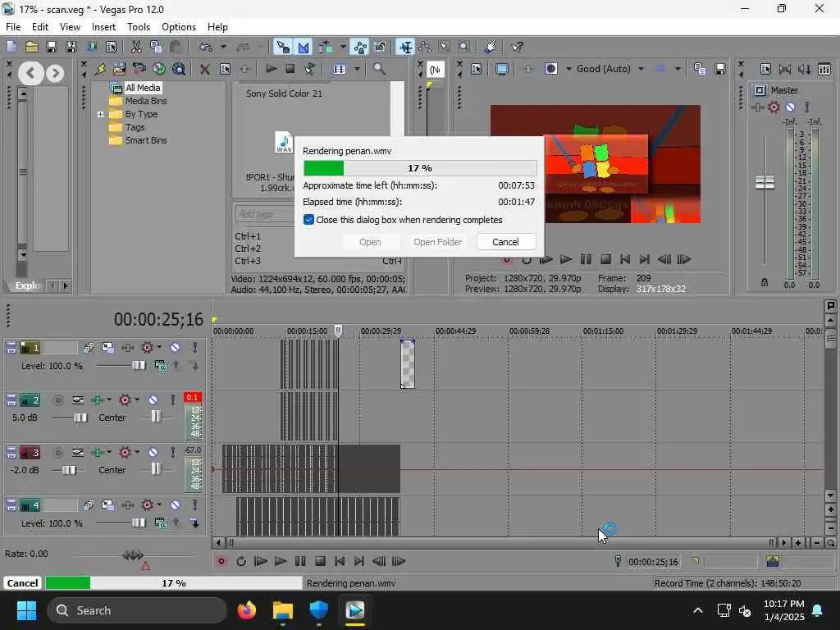Cut selection with the scissors icon
This screenshot has height=630, width=840.
click(136, 47)
